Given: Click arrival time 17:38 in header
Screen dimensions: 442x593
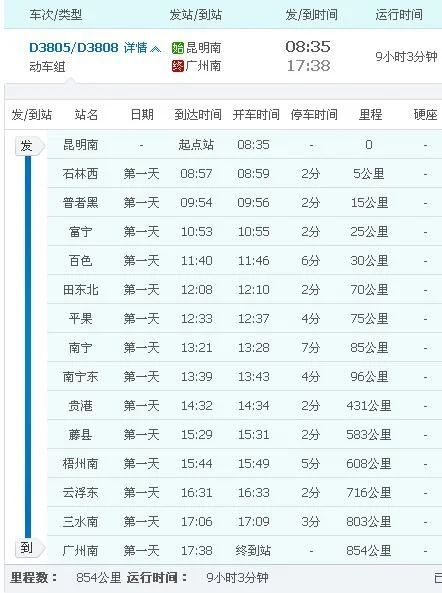Looking at the screenshot, I should pyautogui.click(x=308, y=66).
